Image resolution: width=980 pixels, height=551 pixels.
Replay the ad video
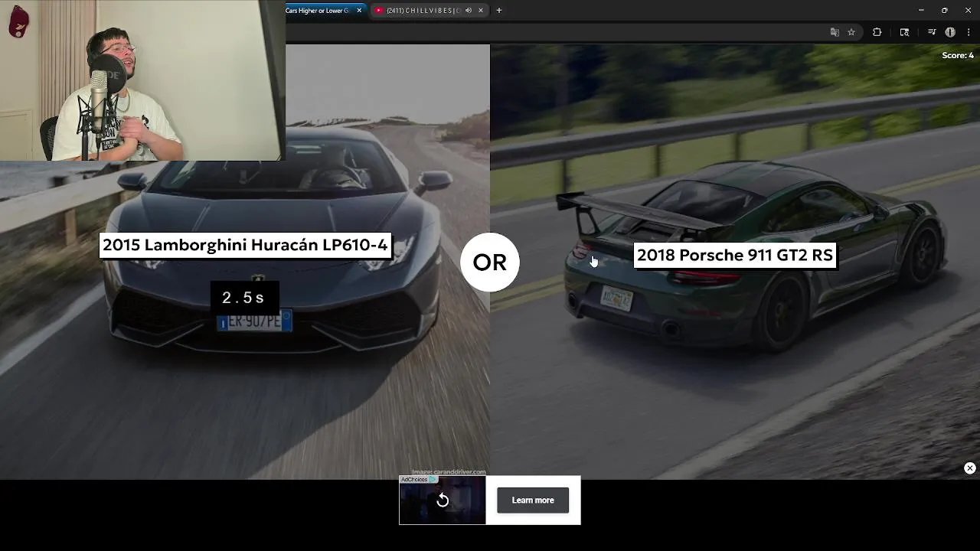(443, 500)
